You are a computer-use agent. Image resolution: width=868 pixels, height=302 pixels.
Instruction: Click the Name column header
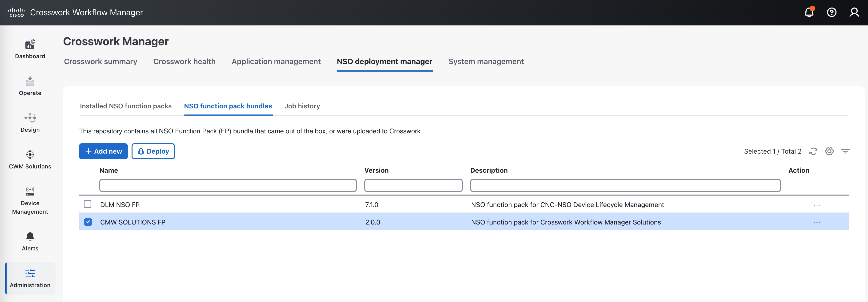click(108, 170)
